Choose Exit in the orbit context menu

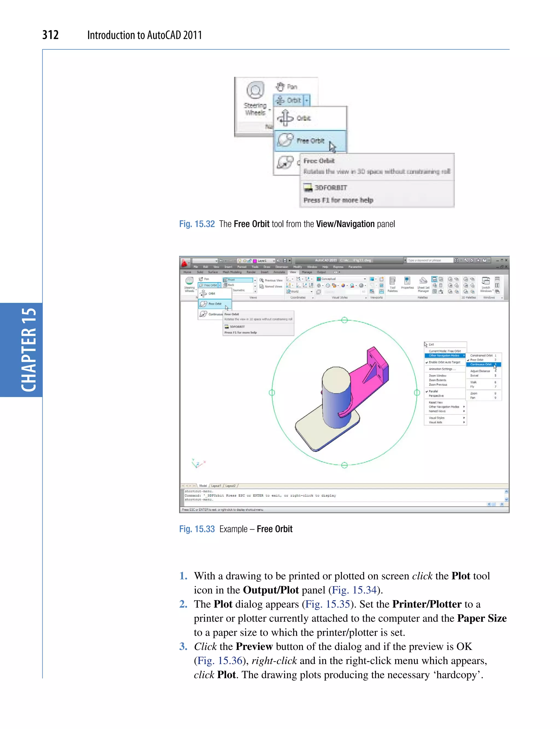point(445,344)
